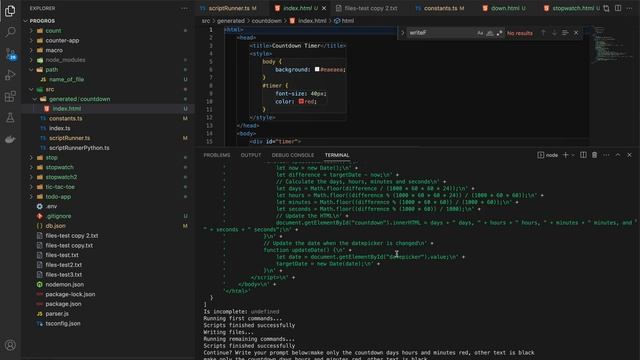Viewport: 640px width, 360px height.
Task: Switch to files-test copy 2.txt tab
Action: pyautogui.click(x=371, y=8)
